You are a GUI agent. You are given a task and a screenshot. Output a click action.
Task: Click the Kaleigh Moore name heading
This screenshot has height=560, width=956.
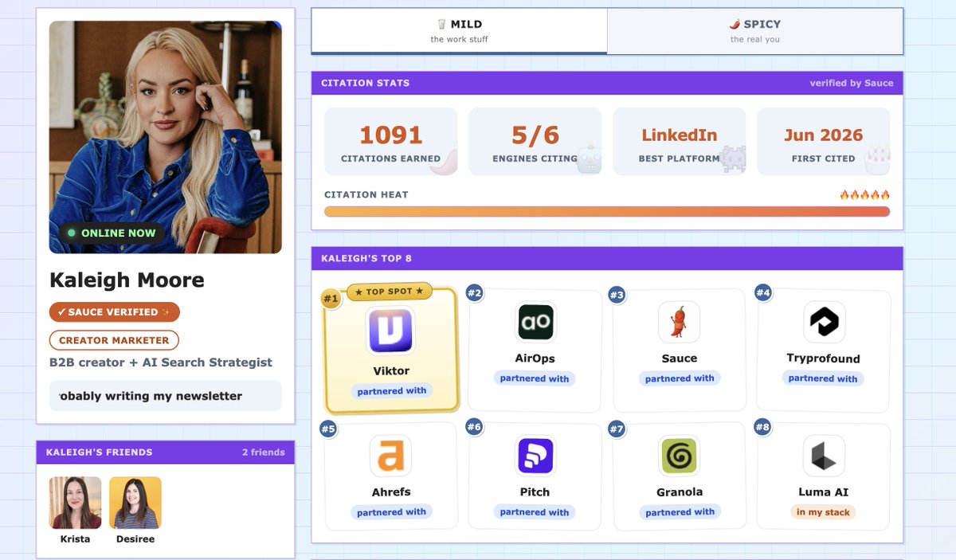tap(127, 280)
